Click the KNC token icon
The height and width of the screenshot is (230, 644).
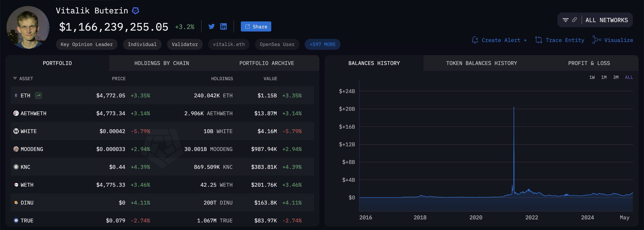pos(16,167)
